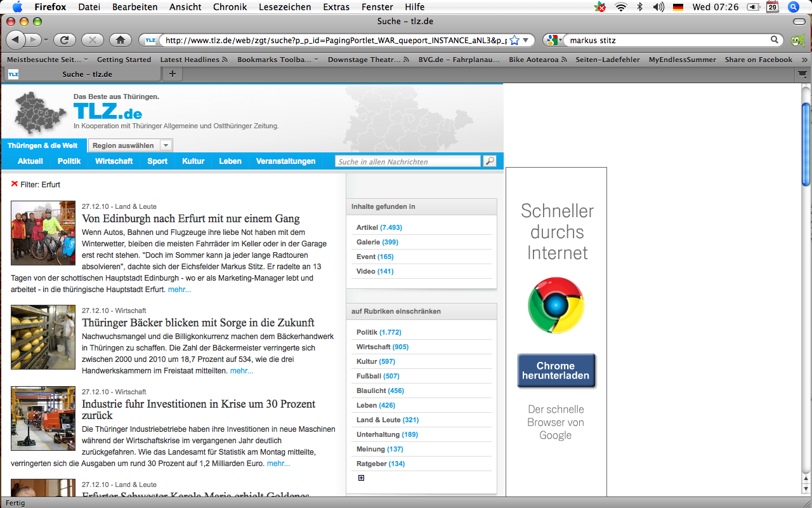Open the cyclists photo thumbnail
The height and width of the screenshot is (508, 812).
pyautogui.click(x=43, y=233)
